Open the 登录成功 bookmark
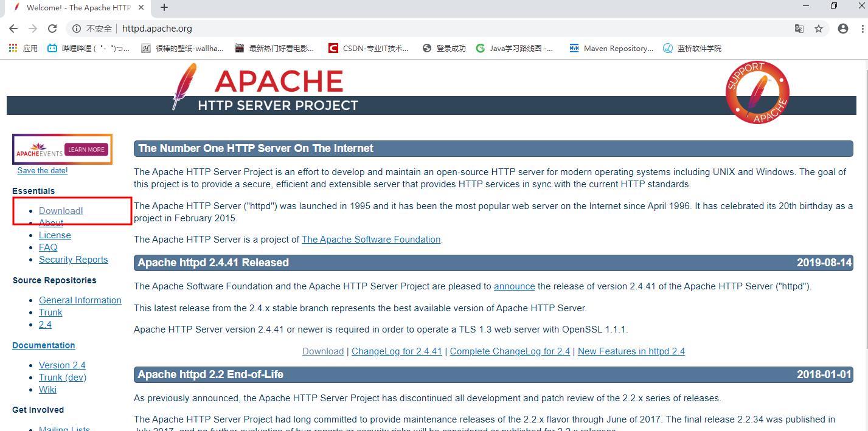The height and width of the screenshot is (431, 868). (444, 48)
